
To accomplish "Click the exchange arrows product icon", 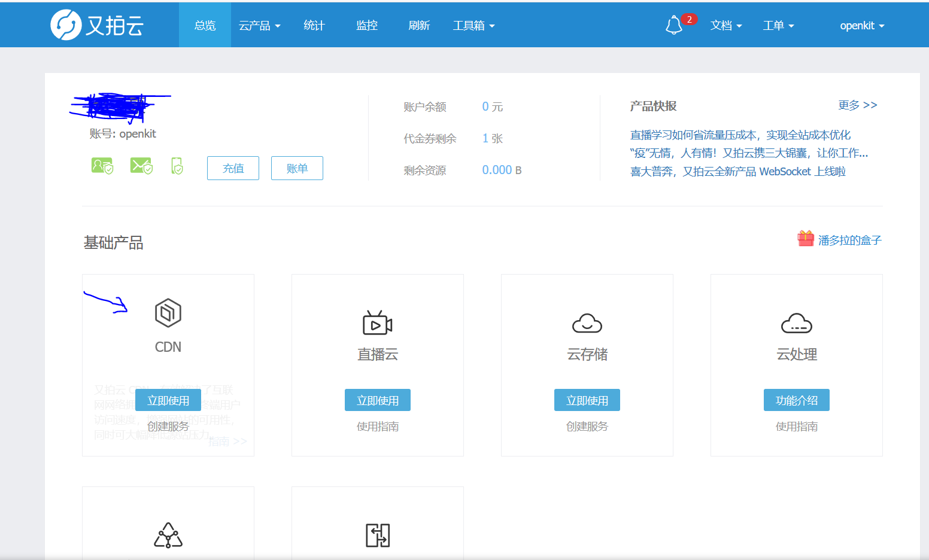I will 378,535.
